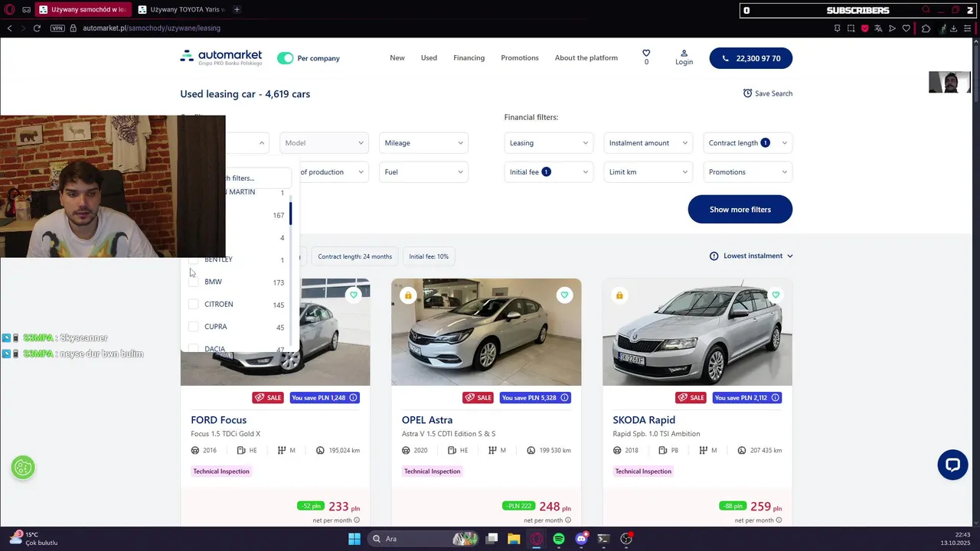This screenshot has width=980, height=551.
Task: Open the New menu item
Action: (x=397, y=58)
